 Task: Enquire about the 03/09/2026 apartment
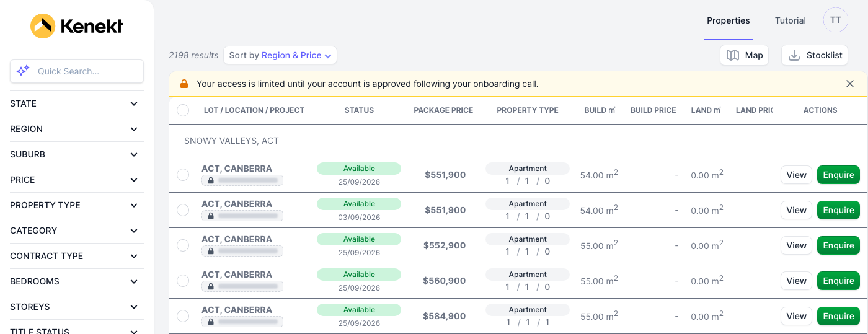click(x=838, y=210)
